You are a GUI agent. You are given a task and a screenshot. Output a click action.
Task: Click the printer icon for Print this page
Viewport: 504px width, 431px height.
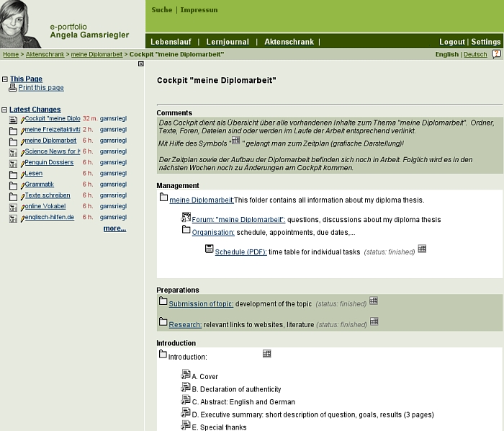12,88
